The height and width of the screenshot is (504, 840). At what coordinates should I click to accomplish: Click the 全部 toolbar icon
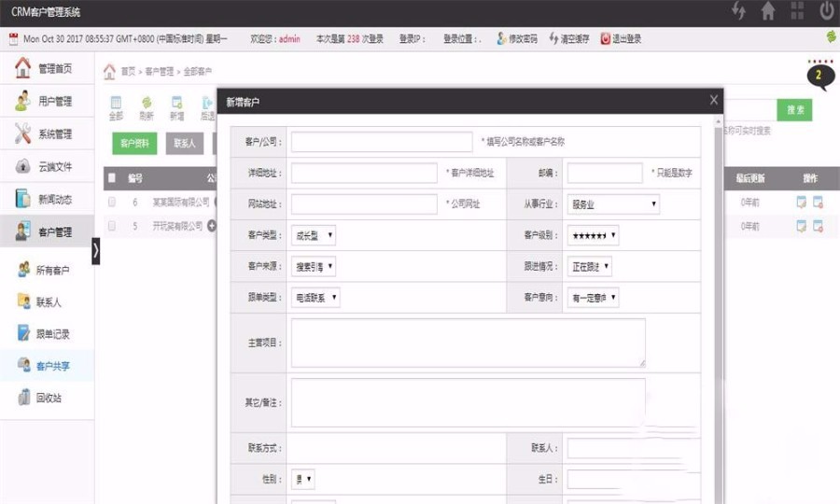(116, 107)
